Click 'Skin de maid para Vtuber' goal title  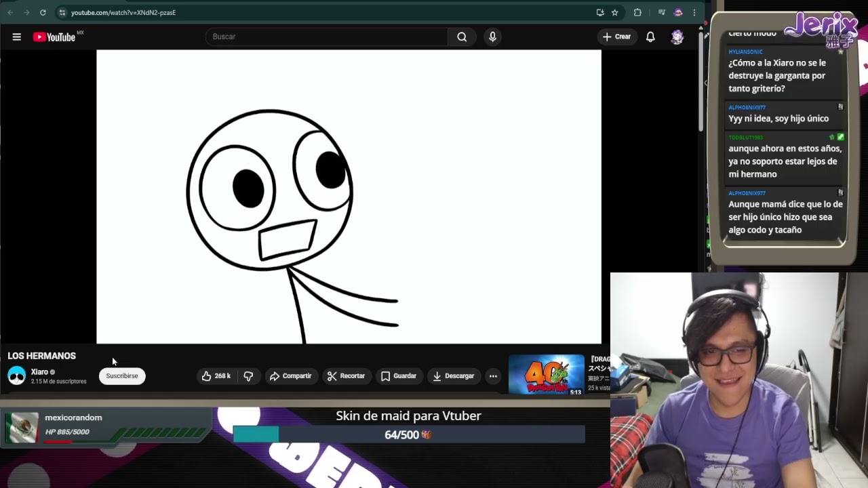(x=409, y=416)
